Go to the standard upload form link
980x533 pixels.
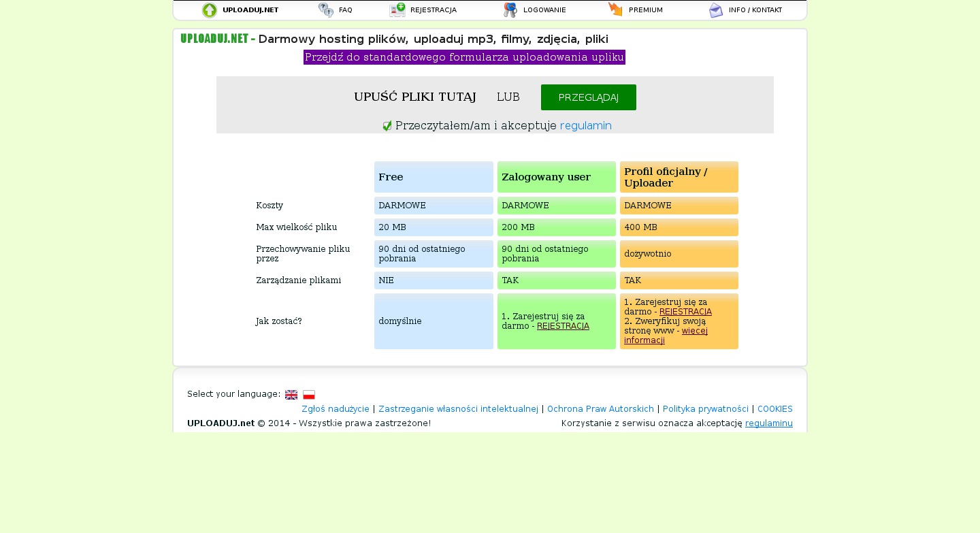click(464, 57)
